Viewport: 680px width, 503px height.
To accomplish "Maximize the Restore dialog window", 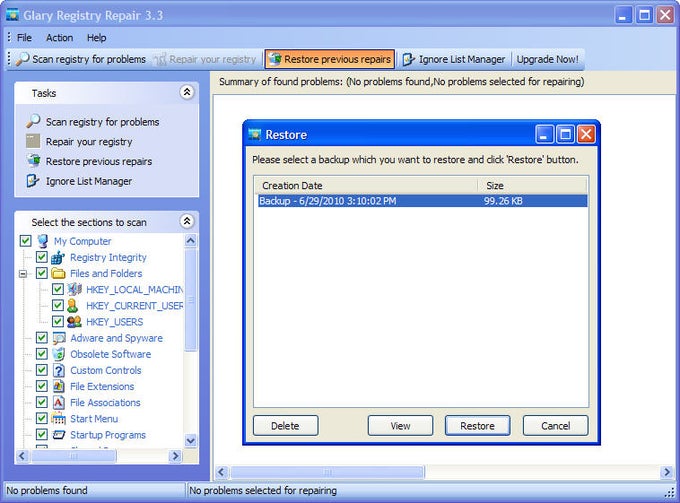I will tap(566, 134).
